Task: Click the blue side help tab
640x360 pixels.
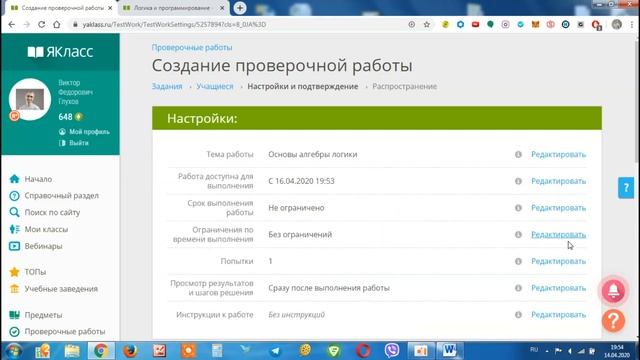Action: tap(626, 188)
